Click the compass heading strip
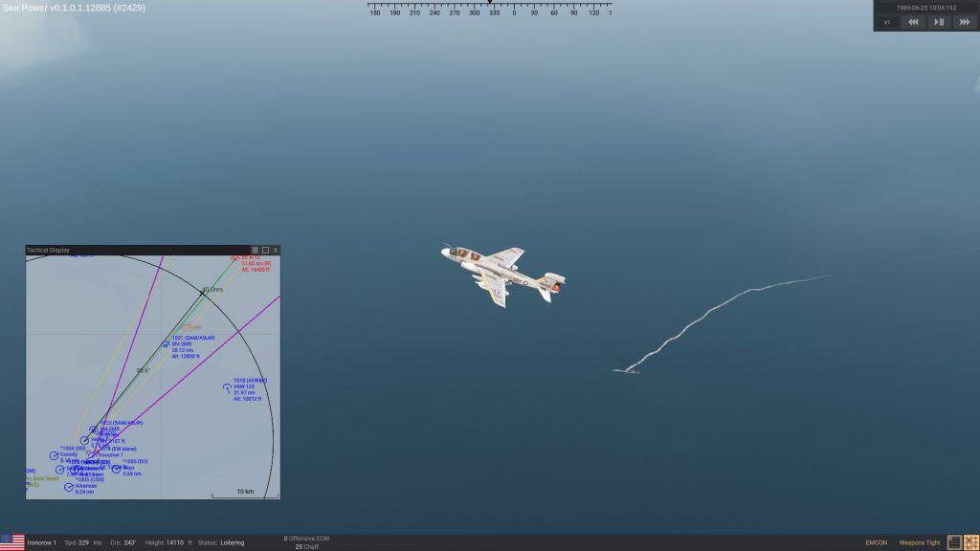Viewport: 980px width, 551px height. pos(489,11)
